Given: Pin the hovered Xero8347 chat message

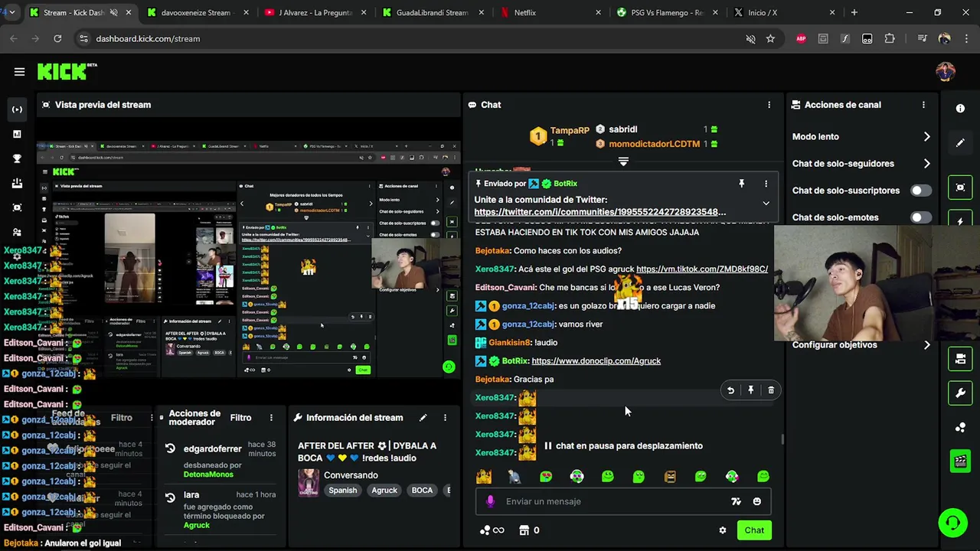Looking at the screenshot, I should tap(750, 390).
